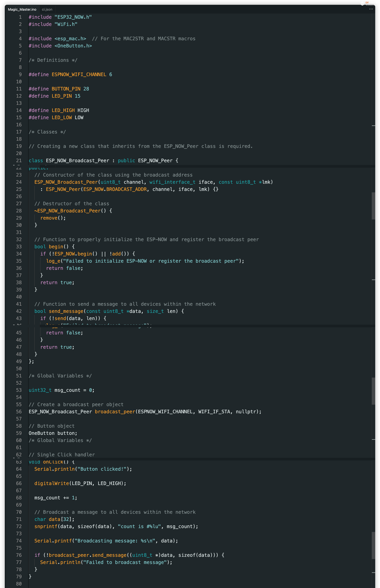
Task: Click line number 33 beside bool begin()
Action: click(x=19, y=247)
